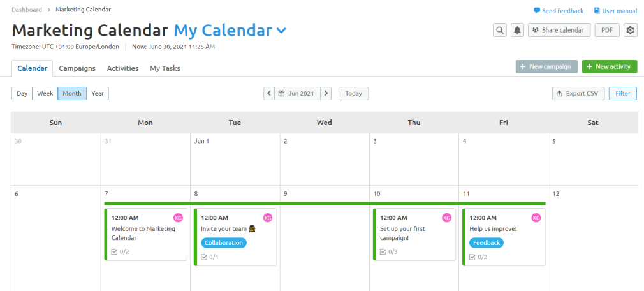Click the Send feedback speech icon

point(537,11)
